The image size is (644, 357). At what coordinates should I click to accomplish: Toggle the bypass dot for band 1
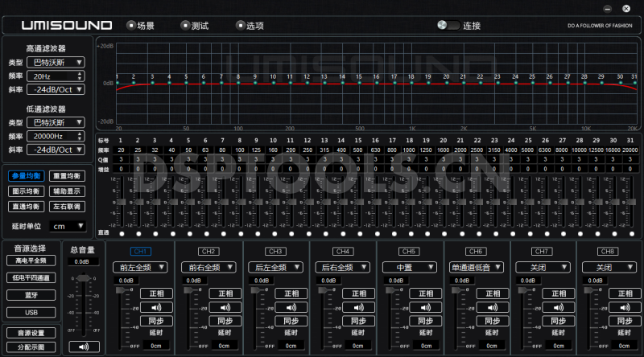coord(122,234)
